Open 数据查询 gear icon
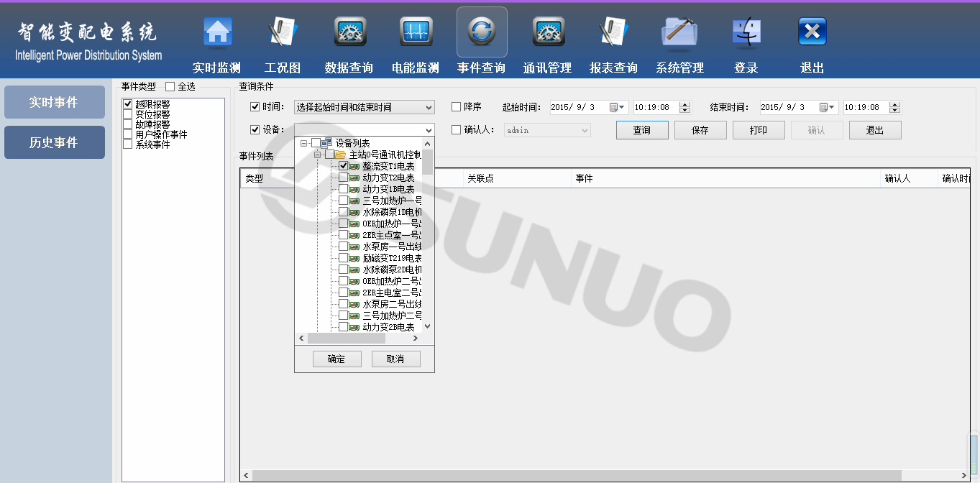Viewport: 980px width, 483px height. click(349, 32)
